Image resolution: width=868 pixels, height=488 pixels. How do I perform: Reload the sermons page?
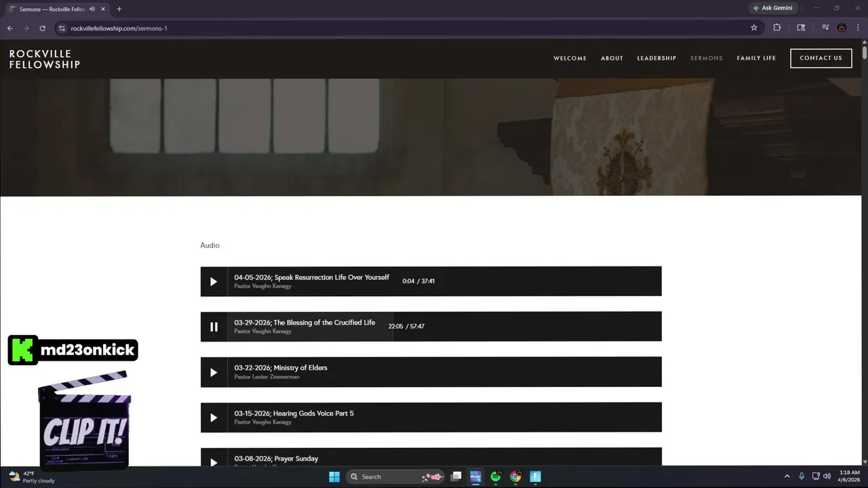[x=42, y=28]
